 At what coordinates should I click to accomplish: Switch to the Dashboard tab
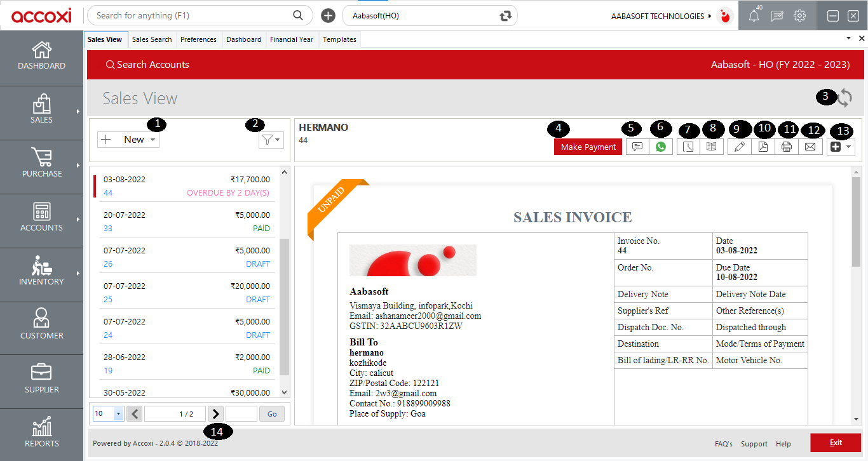[243, 39]
